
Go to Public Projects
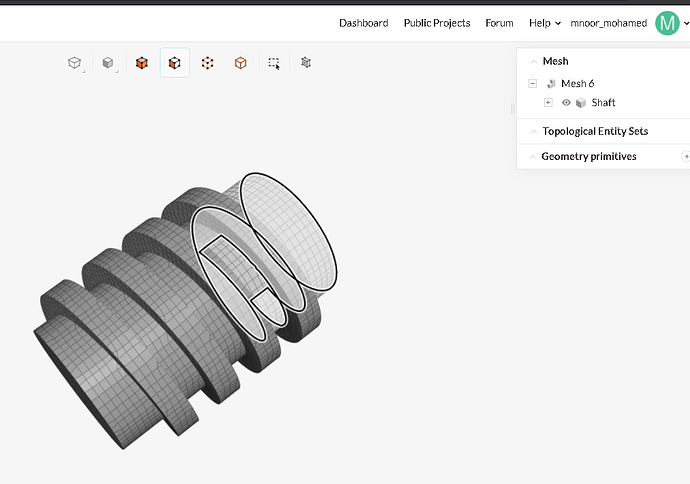[436, 23]
